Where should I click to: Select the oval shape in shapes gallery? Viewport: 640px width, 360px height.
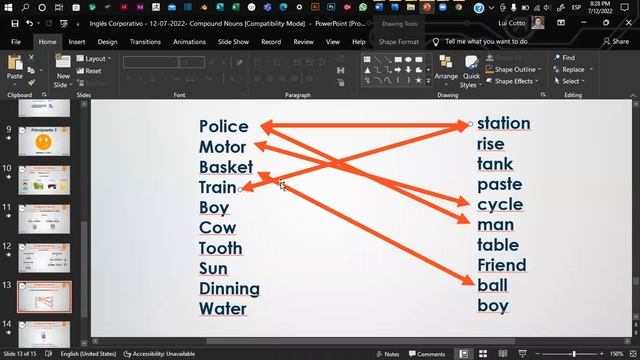(408, 60)
